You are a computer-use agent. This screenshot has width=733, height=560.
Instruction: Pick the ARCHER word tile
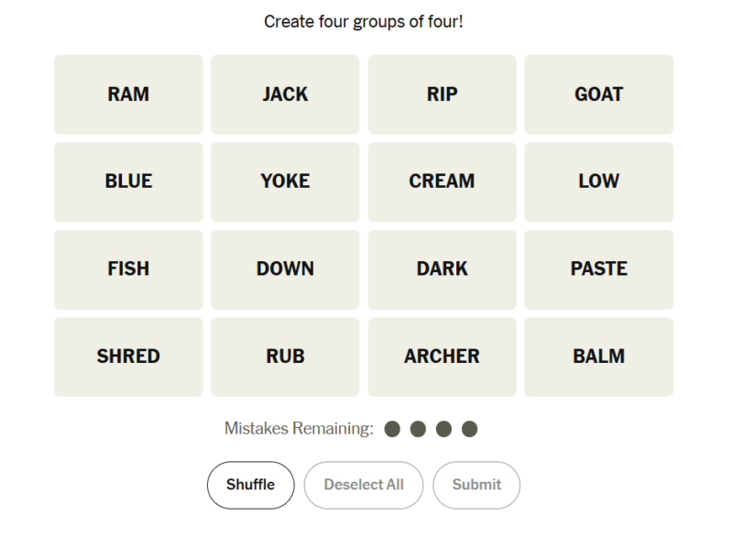[442, 357]
